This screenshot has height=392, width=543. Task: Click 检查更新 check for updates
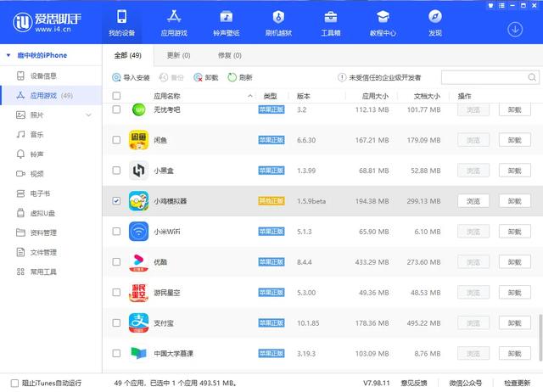click(517, 383)
